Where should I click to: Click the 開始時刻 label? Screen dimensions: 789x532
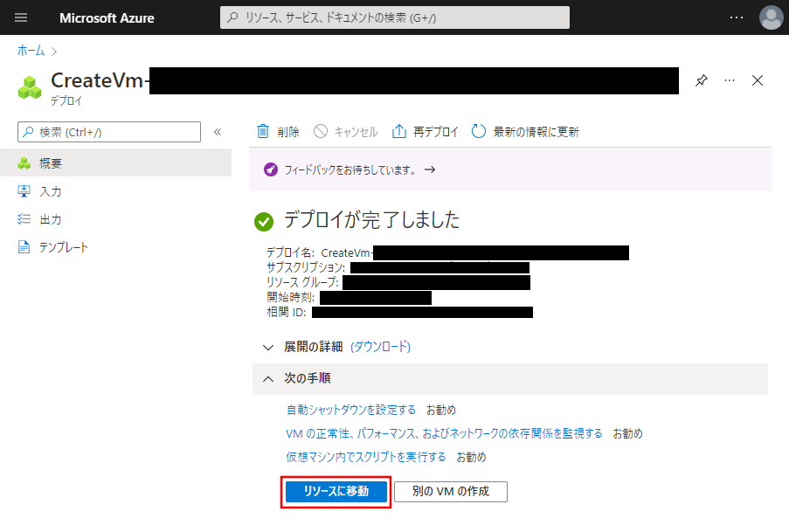[291, 298]
